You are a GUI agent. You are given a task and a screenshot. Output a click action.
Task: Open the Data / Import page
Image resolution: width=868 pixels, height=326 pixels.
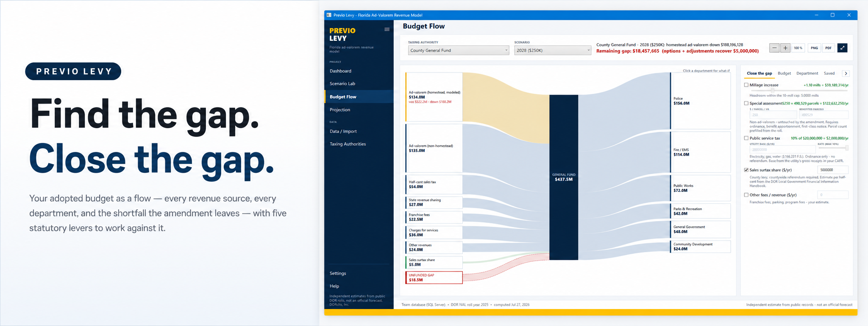(x=343, y=131)
